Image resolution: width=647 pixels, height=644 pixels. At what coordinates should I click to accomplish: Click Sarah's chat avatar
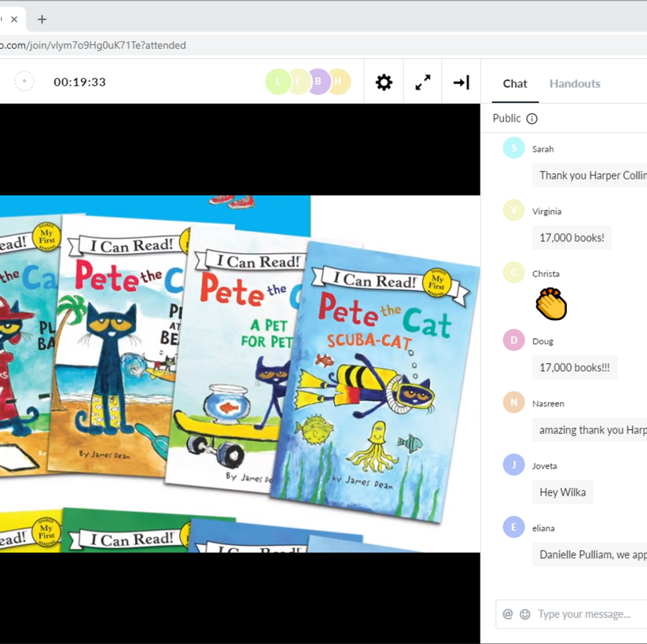point(514,148)
